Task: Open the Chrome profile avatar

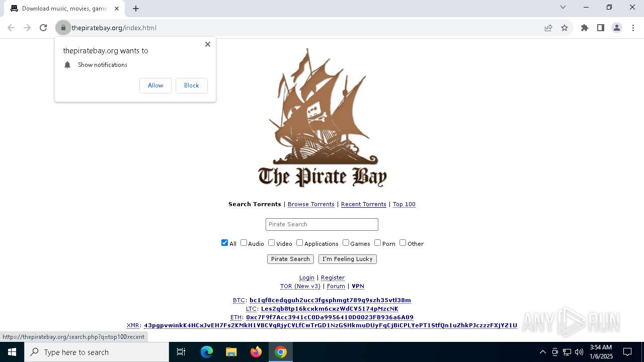Action: point(617,28)
